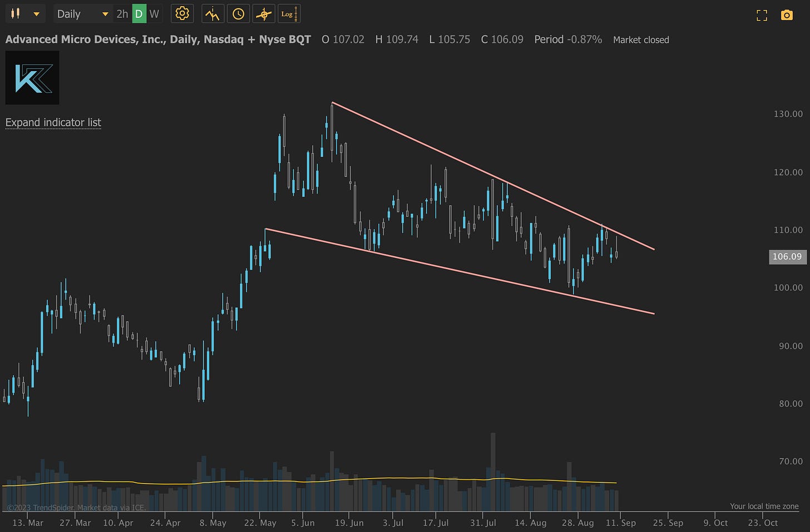Image resolution: width=810 pixels, height=532 pixels.
Task: Open the Daily timeframe dropdown
Action: 83,14
